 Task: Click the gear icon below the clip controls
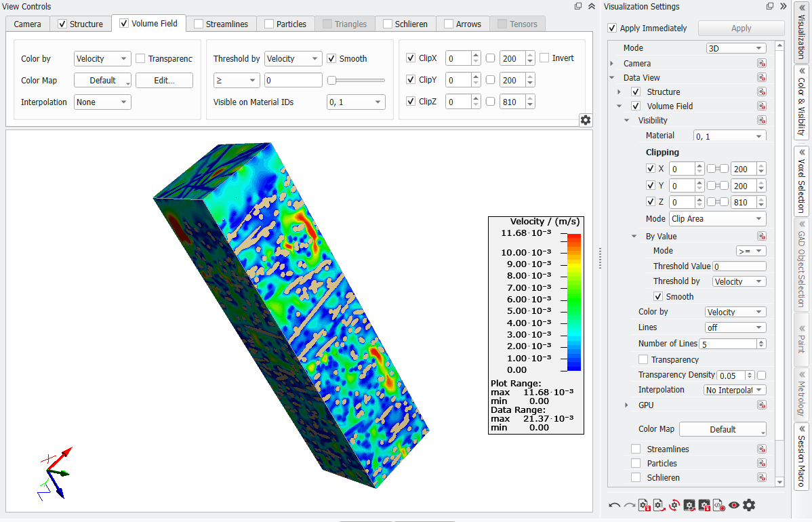click(x=585, y=120)
